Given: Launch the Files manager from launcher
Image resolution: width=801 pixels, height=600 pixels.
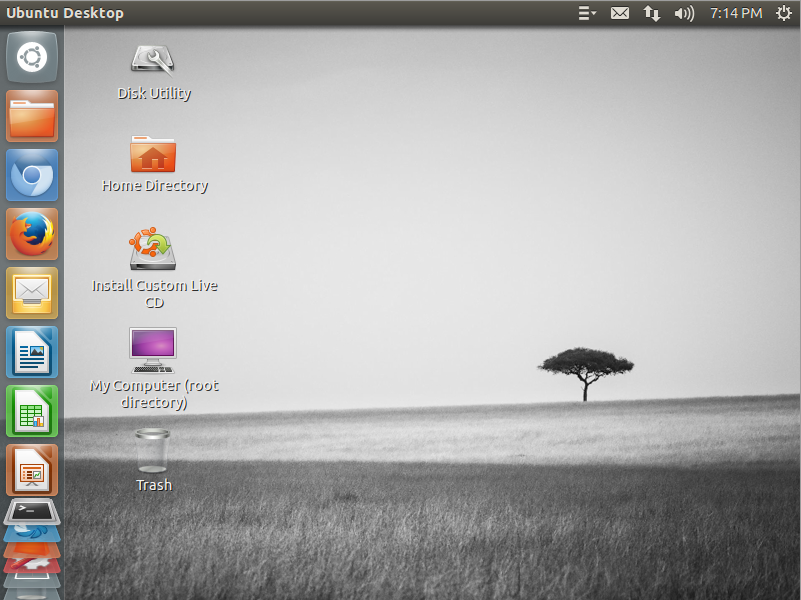Looking at the screenshot, I should 32,116.
